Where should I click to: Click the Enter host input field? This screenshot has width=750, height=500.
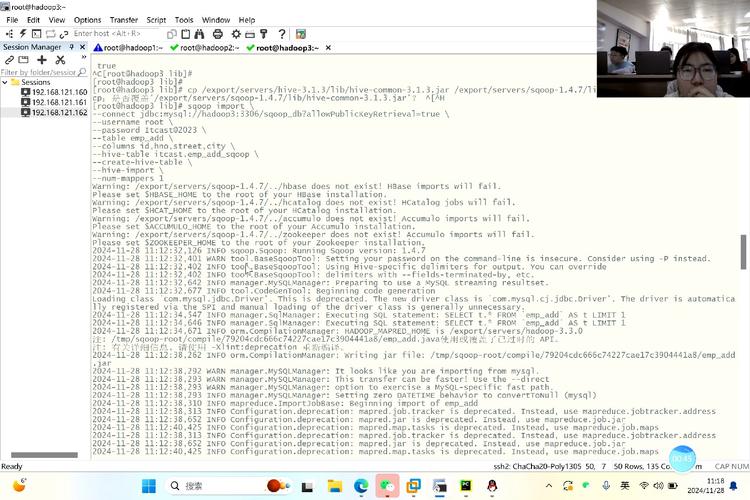click(108, 33)
